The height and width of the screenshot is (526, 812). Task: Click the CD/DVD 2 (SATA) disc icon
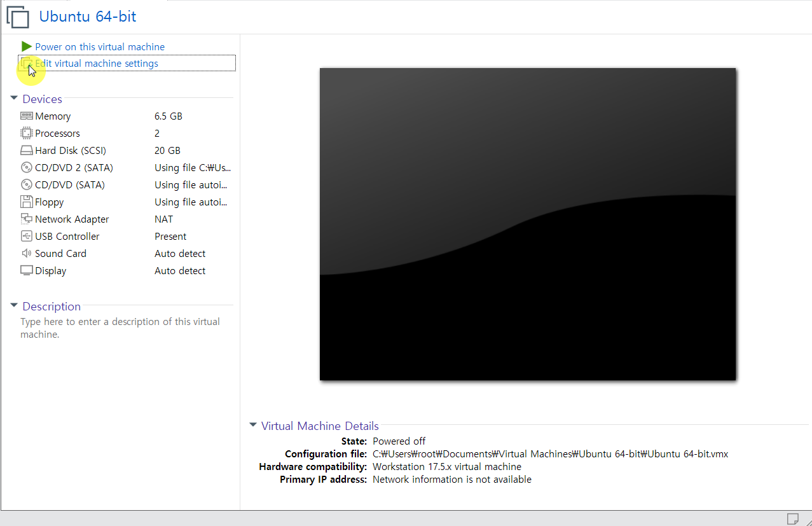coord(26,168)
